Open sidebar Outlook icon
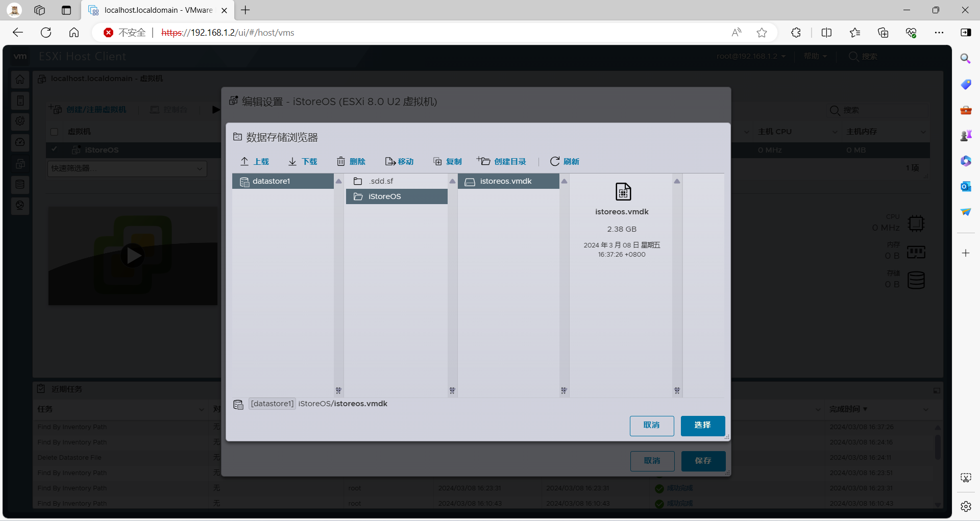 tap(966, 186)
